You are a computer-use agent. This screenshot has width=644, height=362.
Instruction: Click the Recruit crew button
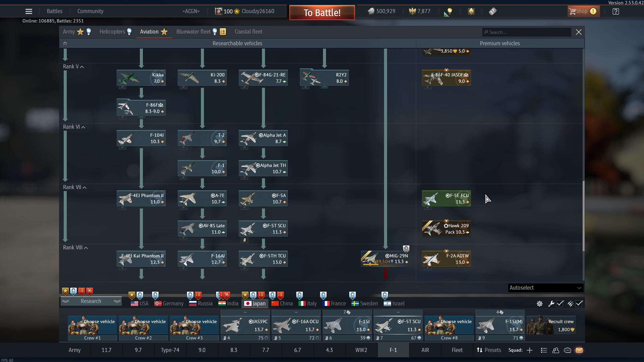coord(551,325)
